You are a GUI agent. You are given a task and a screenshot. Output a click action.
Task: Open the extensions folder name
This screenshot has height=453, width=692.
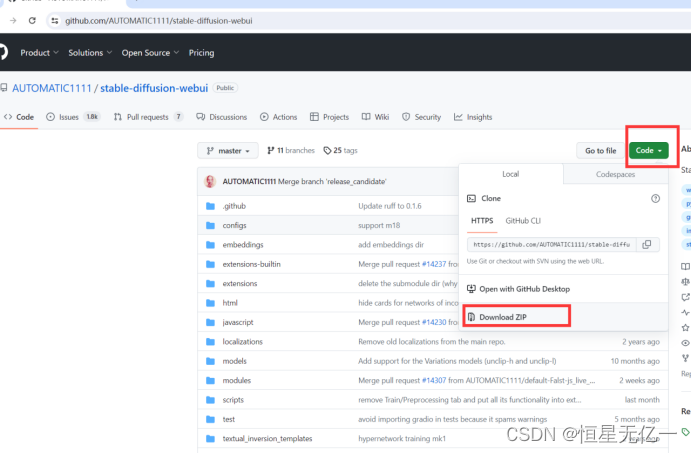240,283
